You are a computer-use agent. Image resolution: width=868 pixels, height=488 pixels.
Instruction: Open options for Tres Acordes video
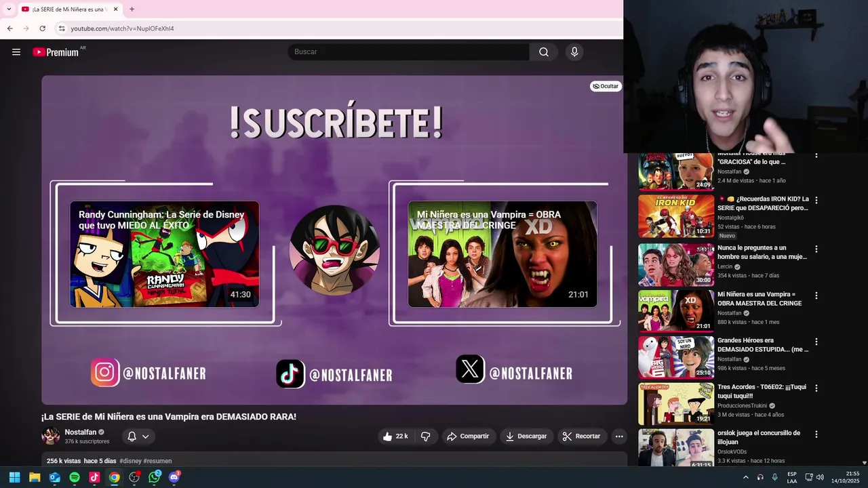(816, 388)
